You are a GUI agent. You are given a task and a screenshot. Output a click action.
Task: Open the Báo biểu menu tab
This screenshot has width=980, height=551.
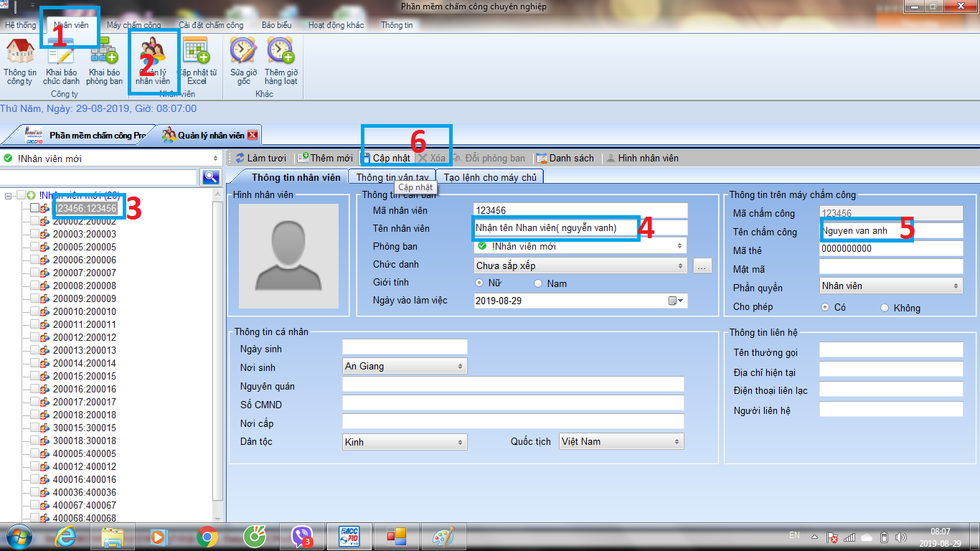(276, 25)
